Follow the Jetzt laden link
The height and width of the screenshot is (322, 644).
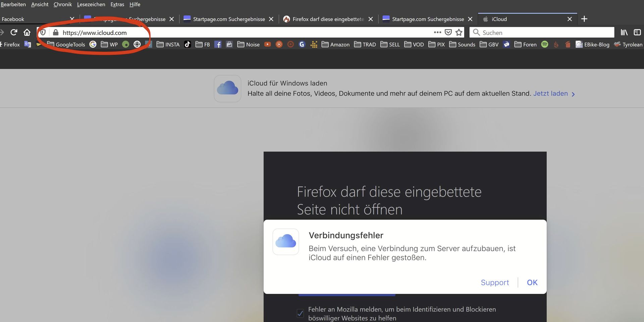[554, 94]
